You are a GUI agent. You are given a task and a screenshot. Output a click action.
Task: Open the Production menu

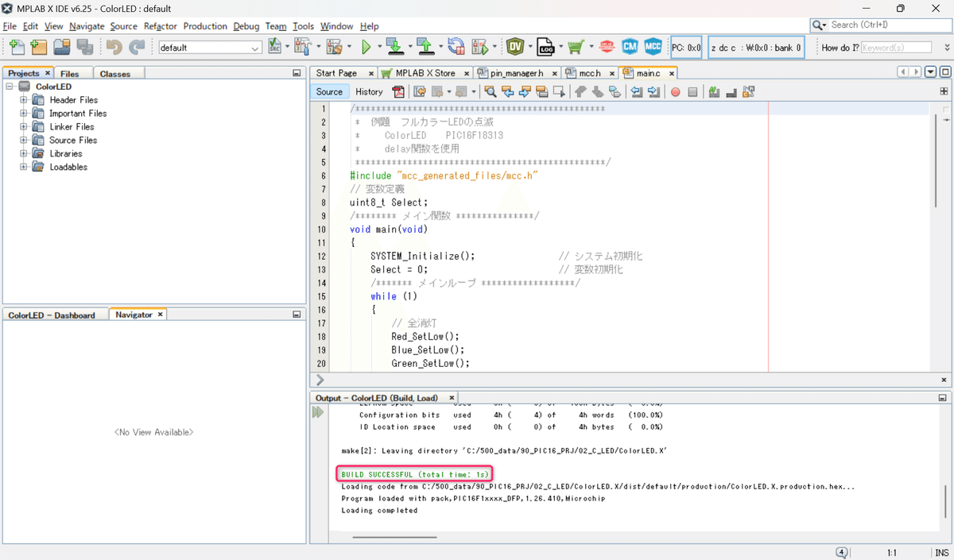coord(205,26)
